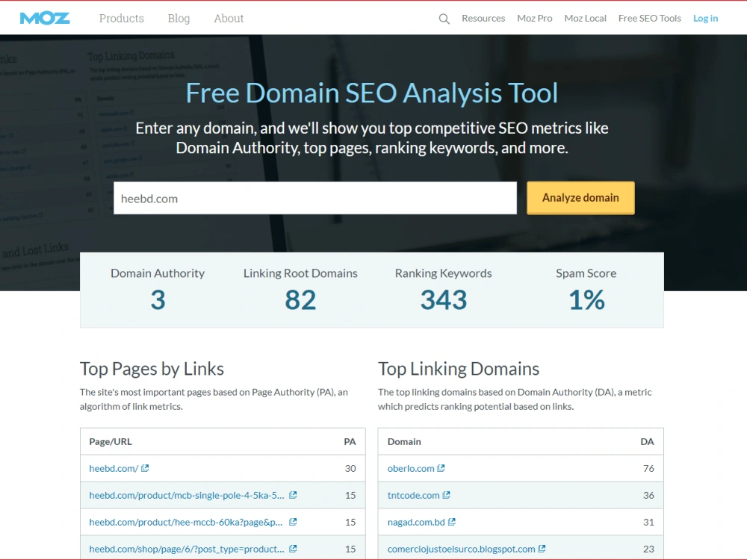
Task: Open the oberlo.com domain link
Action: click(x=411, y=469)
